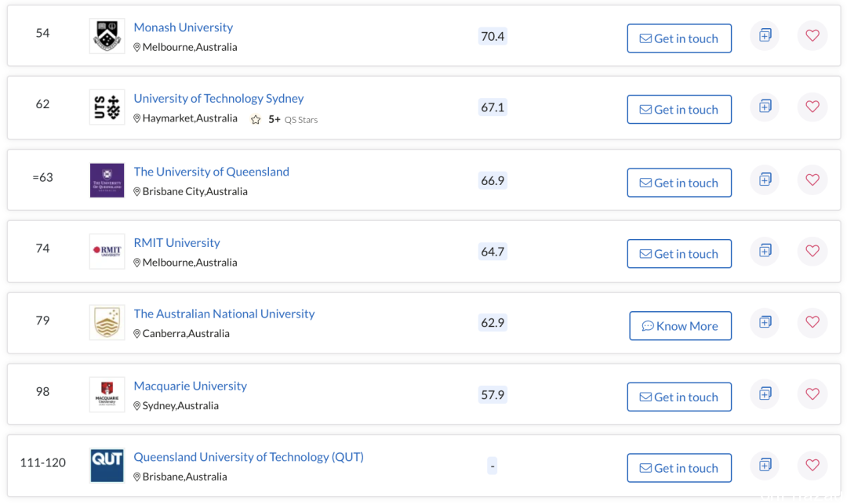Open Queensland University of Technology (QUT) link

pos(249,457)
